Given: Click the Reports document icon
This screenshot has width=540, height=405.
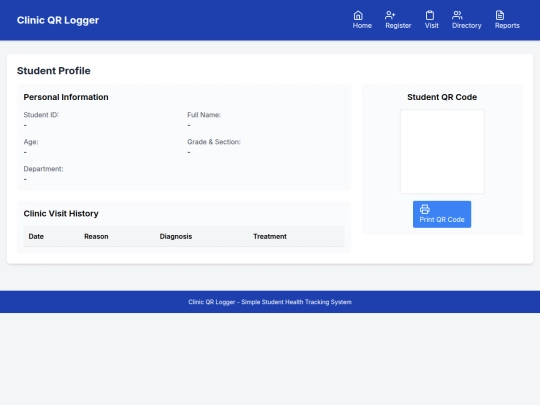Looking at the screenshot, I should tap(500, 15).
